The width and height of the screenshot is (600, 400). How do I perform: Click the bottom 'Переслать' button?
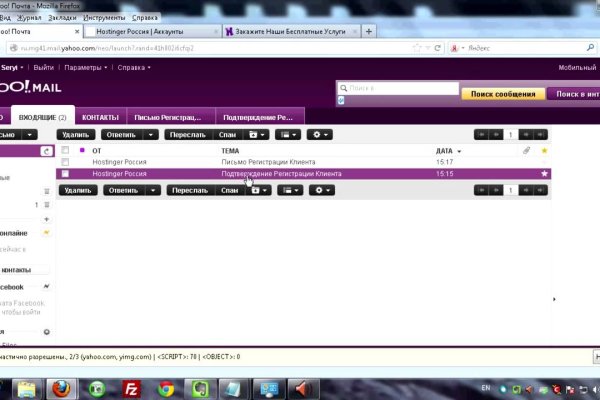(x=190, y=190)
